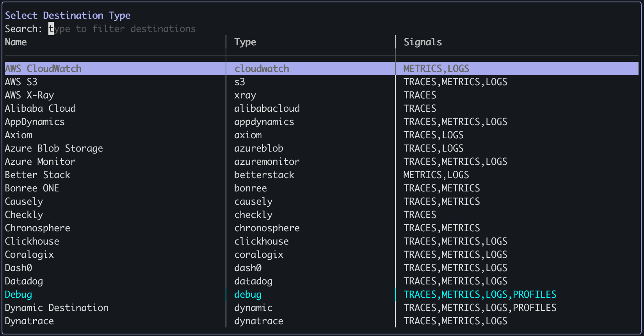
Task: Click the cloudwatch type cell
Action: click(x=262, y=69)
